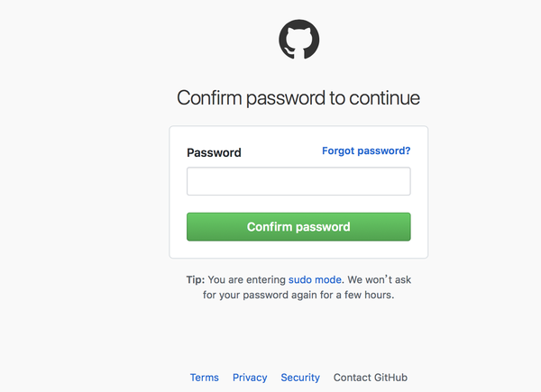Learn about sudo mode from the tip
Image resolution: width=541 pixels, height=392 pixels.
(x=315, y=280)
